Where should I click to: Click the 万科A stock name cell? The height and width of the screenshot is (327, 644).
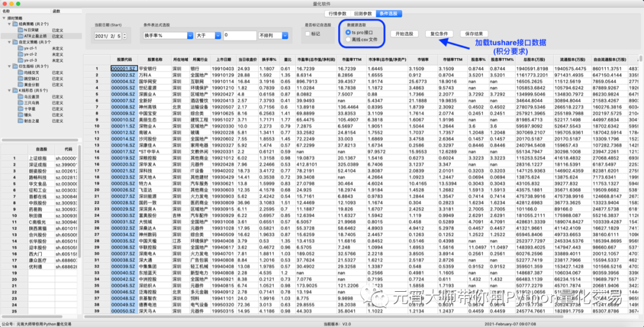coord(155,75)
